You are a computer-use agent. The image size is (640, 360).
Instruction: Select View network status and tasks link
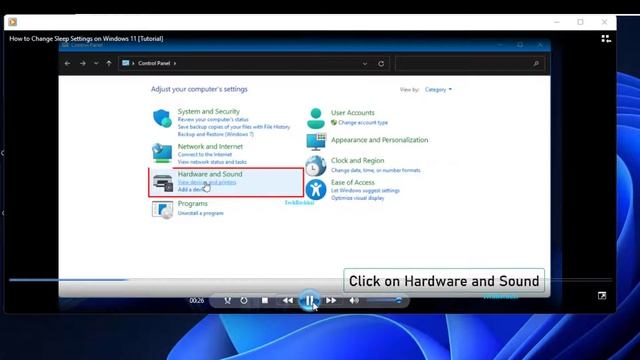click(x=212, y=162)
